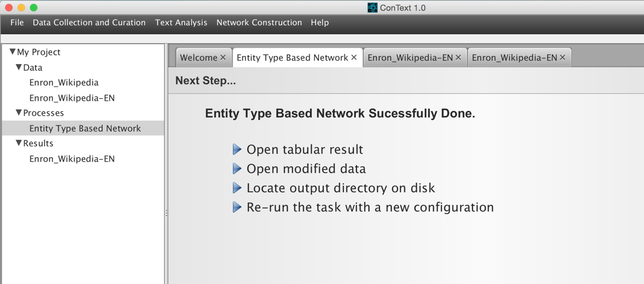Close the last Enron_Wikipedia-EN tab

pos(563,58)
